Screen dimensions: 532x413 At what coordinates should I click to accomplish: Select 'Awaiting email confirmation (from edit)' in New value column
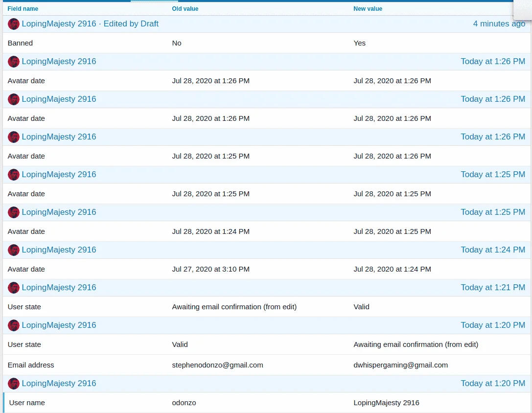click(x=416, y=344)
